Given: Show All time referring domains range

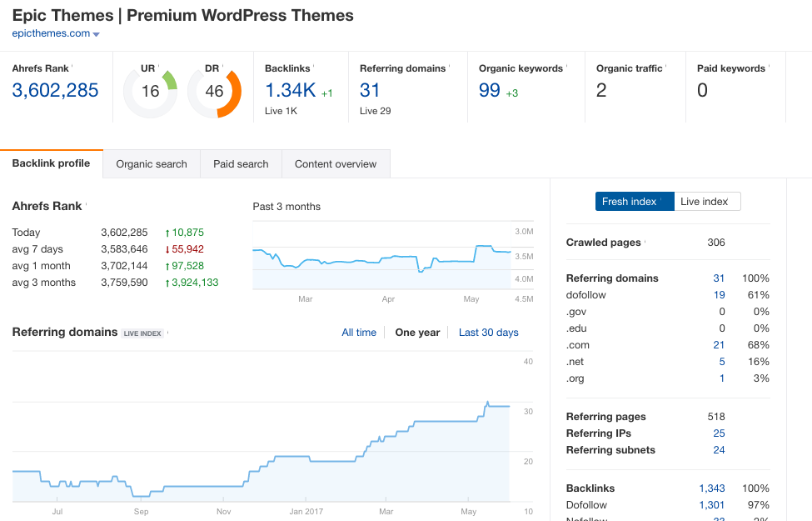Looking at the screenshot, I should (x=359, y=333).
